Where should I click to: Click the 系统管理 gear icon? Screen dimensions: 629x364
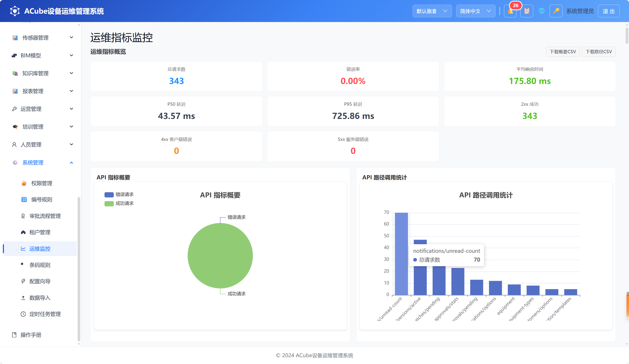15,162
